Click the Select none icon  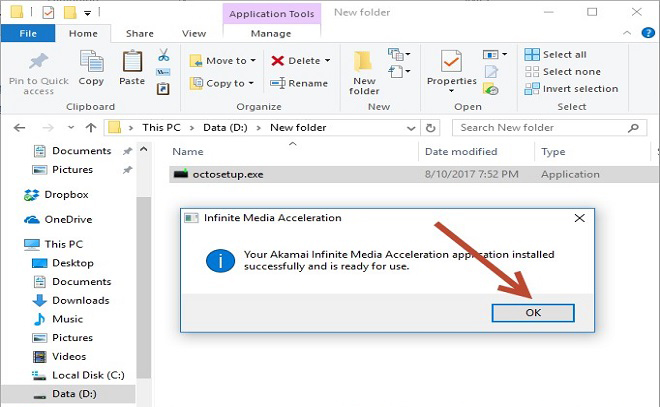pyautogui.click(x=532, y=72)
